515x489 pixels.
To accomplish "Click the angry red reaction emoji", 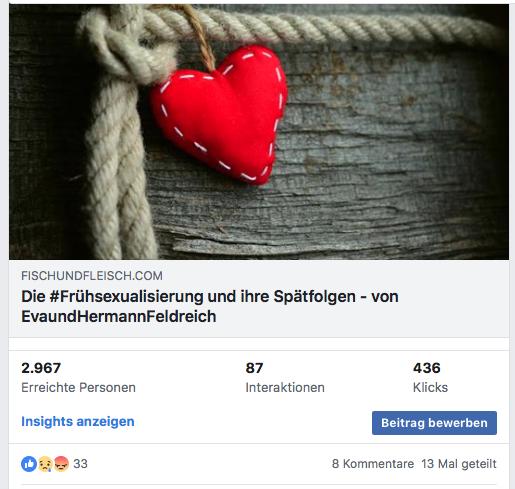I will click(61, 464).
